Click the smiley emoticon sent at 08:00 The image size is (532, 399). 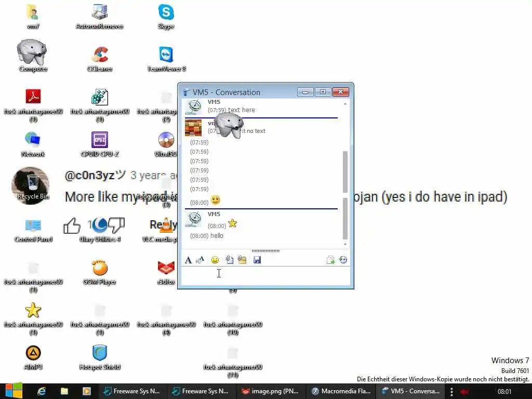(x=216, y=200)
